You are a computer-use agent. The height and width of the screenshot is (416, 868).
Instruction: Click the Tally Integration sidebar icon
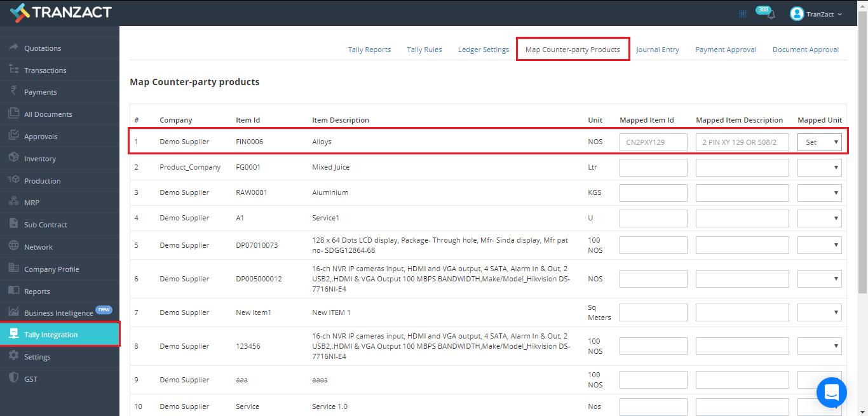[x=13, y=334]
